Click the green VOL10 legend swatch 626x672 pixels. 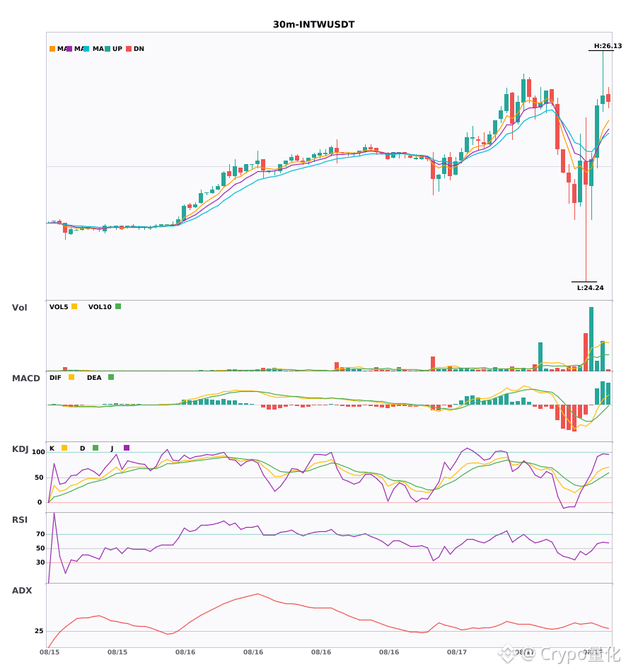click(x=118, y=306)
